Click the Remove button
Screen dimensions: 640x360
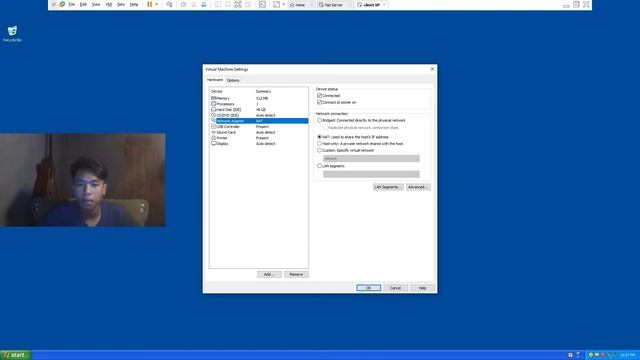pos(296,274)
